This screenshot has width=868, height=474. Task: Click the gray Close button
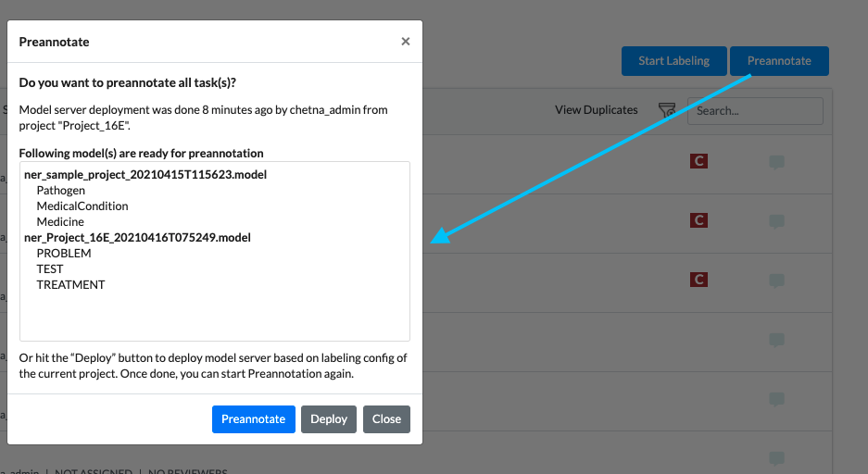(386, 419)
